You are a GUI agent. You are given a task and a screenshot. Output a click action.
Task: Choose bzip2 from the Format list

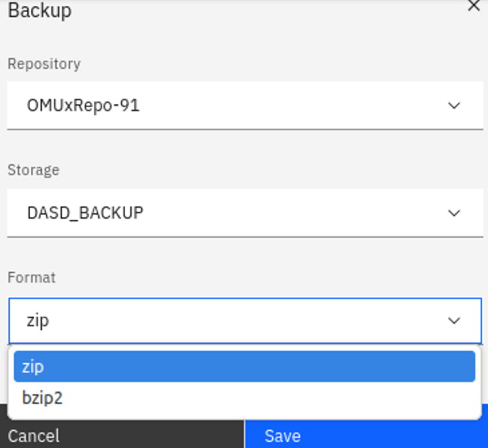pos(42,398)
